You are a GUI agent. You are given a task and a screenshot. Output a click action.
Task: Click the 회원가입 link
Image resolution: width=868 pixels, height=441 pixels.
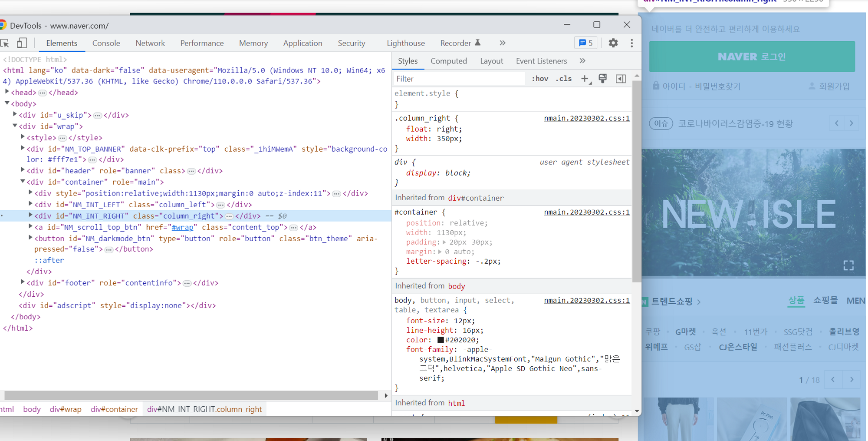point(829,86)
